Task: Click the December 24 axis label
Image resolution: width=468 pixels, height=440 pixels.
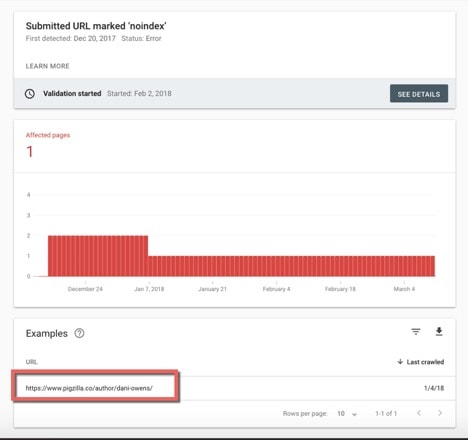Action: (85, 289)
